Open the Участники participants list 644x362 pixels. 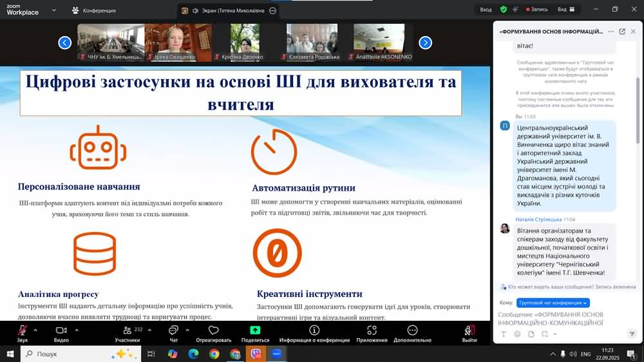pos(128,331)
